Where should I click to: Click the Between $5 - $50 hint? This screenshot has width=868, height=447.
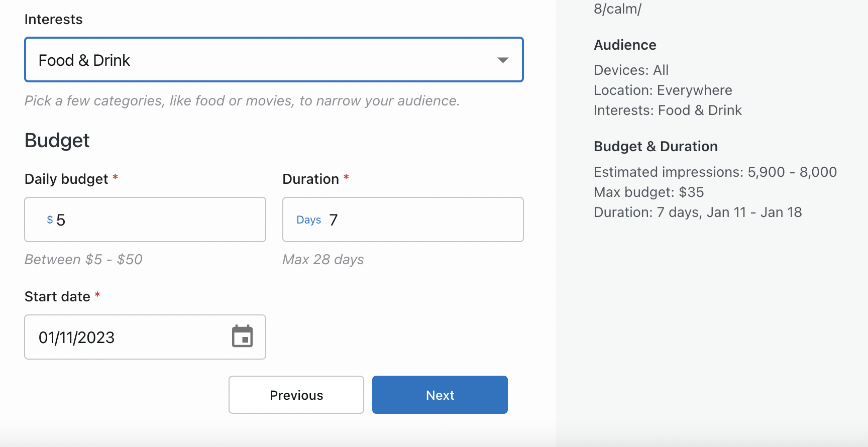[83, 260]
